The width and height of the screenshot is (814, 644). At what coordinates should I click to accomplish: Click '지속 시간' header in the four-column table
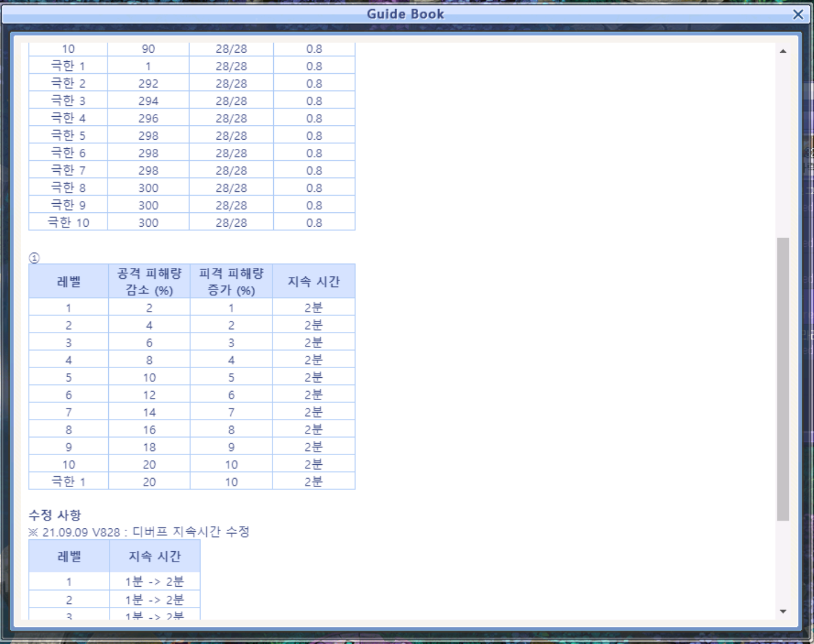314,282
